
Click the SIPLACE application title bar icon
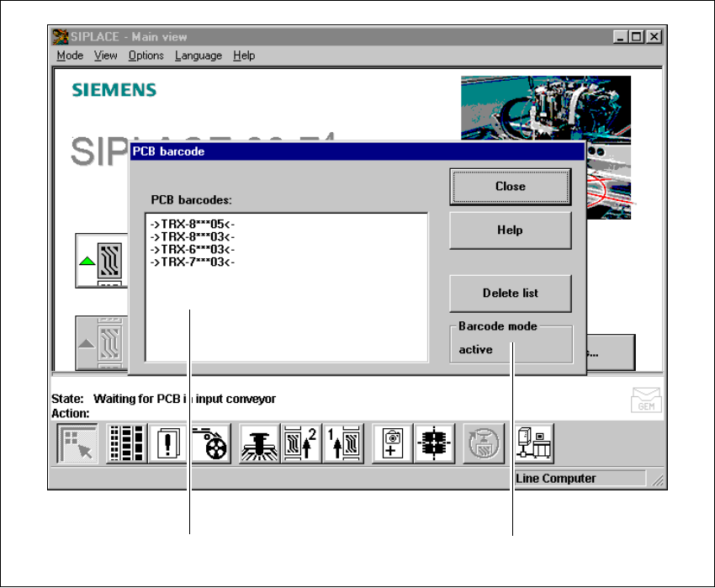(61, 36)
